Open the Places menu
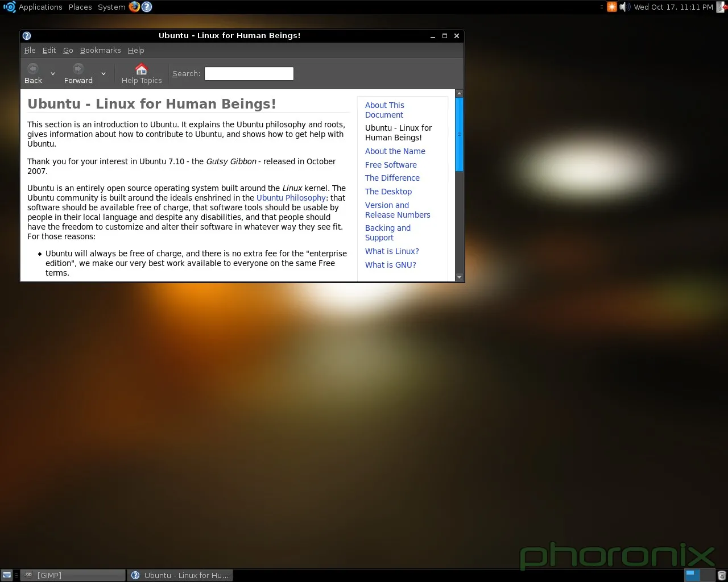 [x=80, y=7]
